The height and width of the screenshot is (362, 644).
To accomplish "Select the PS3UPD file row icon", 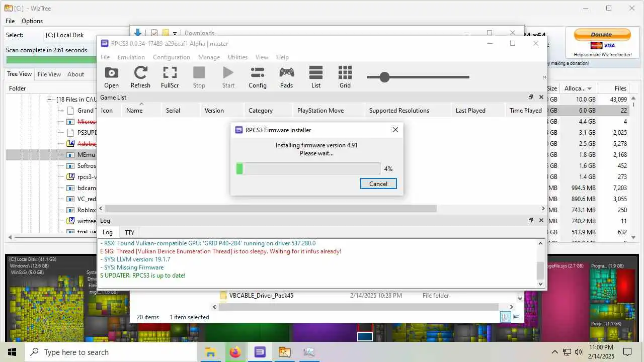I will (70, 133).
